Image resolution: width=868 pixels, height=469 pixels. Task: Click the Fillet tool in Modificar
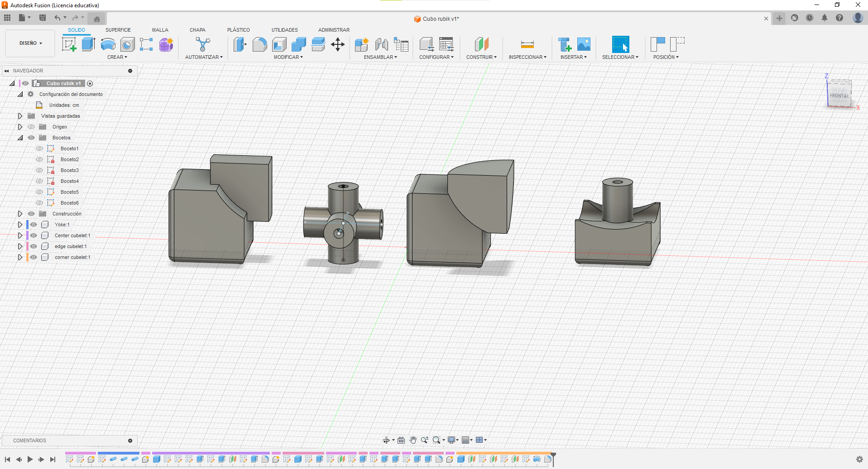coord(259,44)
